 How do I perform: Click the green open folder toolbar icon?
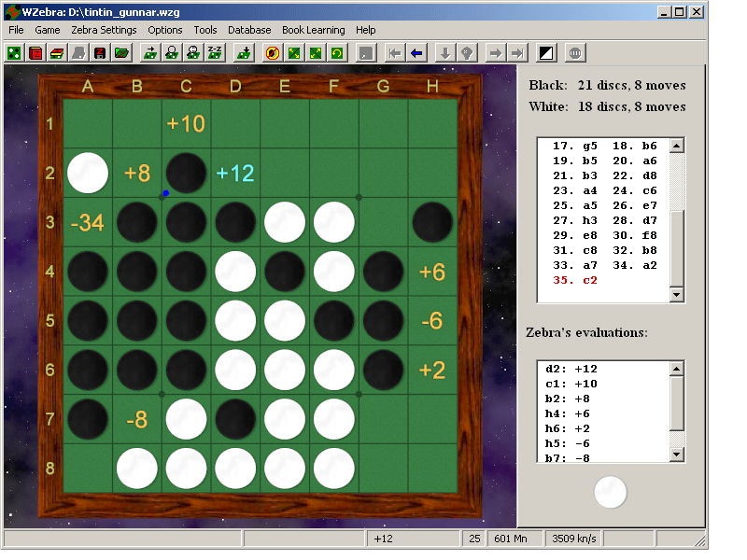click(121, 53)
